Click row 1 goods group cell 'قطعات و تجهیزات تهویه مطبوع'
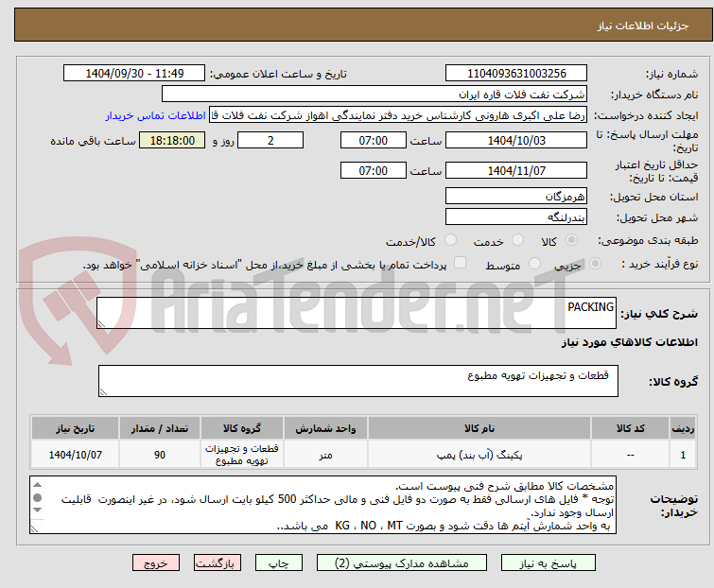The height and width of the screenshot is (588, 714). [242, 454]
